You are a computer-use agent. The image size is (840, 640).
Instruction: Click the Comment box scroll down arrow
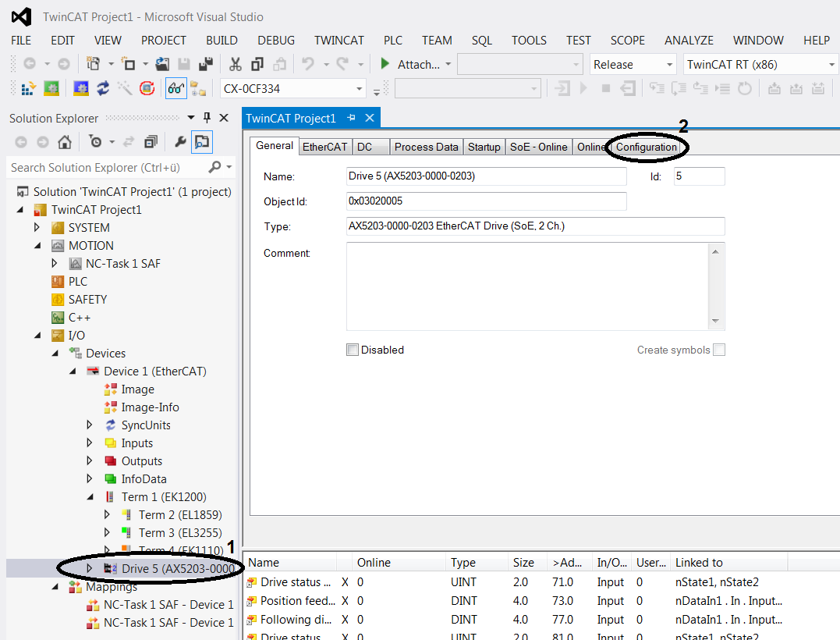(x=716, y=321)
